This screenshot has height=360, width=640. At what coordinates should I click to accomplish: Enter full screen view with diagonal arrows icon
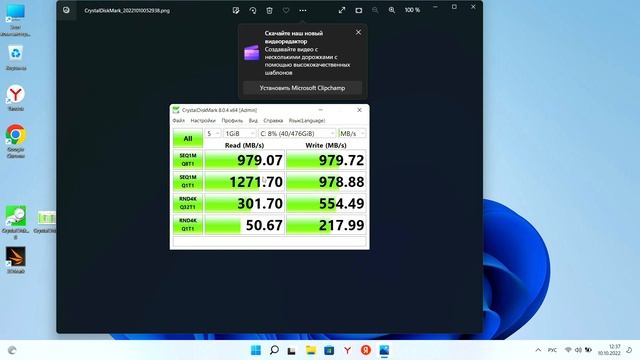[342, 10]
